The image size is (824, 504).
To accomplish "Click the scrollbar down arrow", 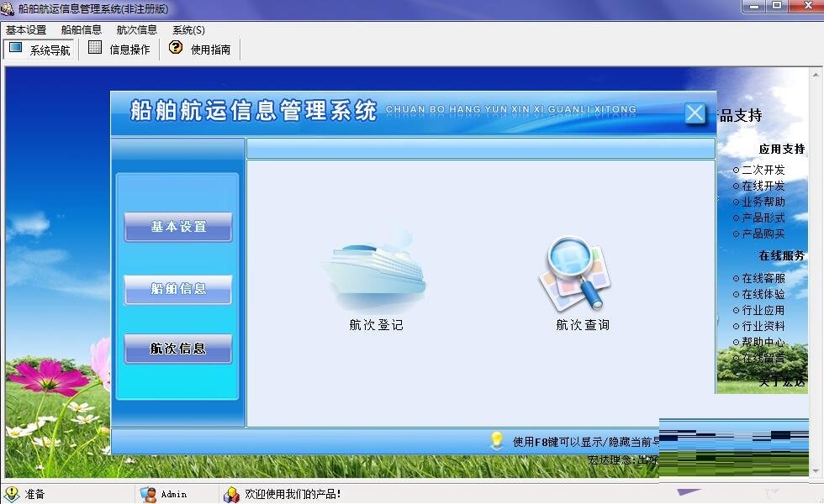I will click(816, 471).
